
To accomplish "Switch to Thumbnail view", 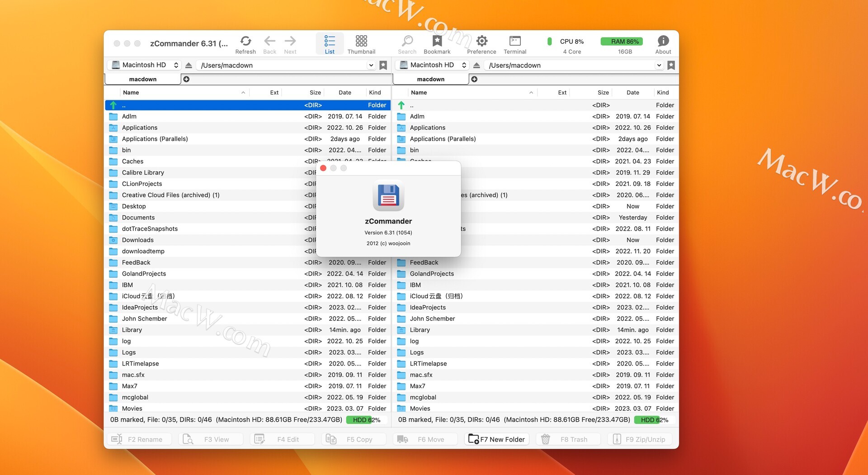I will pos(361,43).
